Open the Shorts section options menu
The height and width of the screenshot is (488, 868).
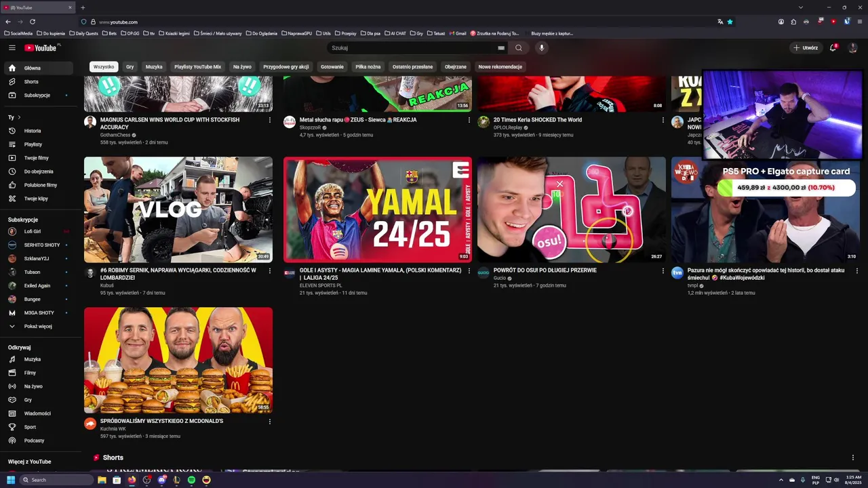[852, 457]
